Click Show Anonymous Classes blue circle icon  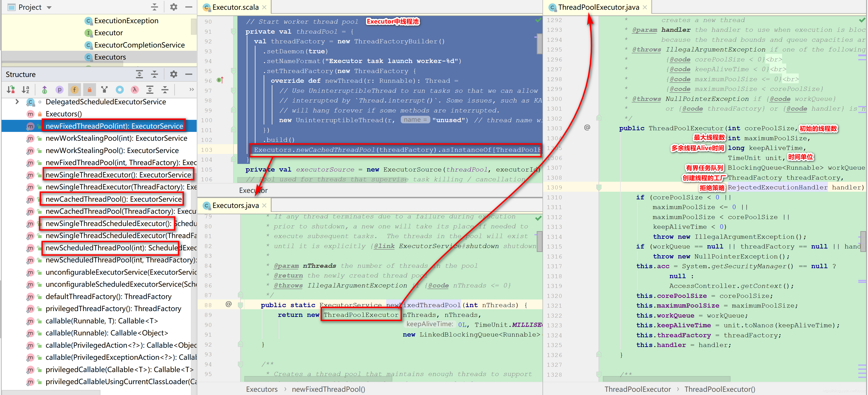click(x=120, y=89)
